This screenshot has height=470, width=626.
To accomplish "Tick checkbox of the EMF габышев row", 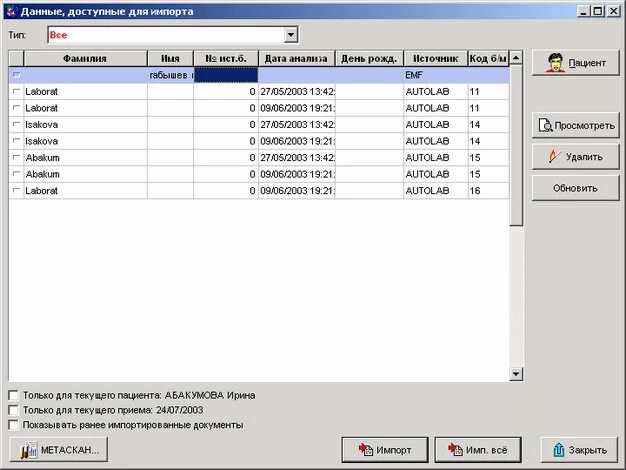I will [x=16, y=75].
